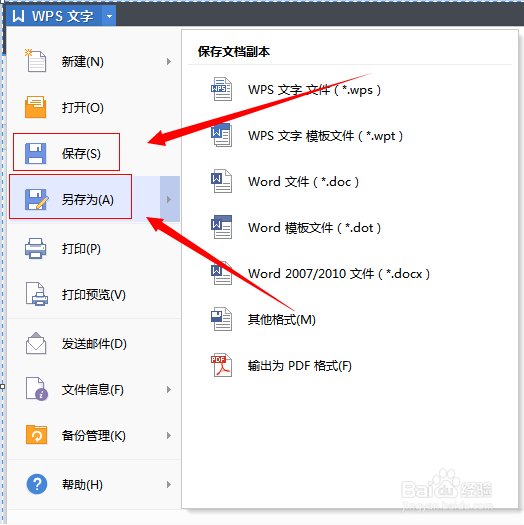Open the WPS 文字 dropdown arrow
Viewport: 524px width, 525px height.
click(x=109, y=16)
